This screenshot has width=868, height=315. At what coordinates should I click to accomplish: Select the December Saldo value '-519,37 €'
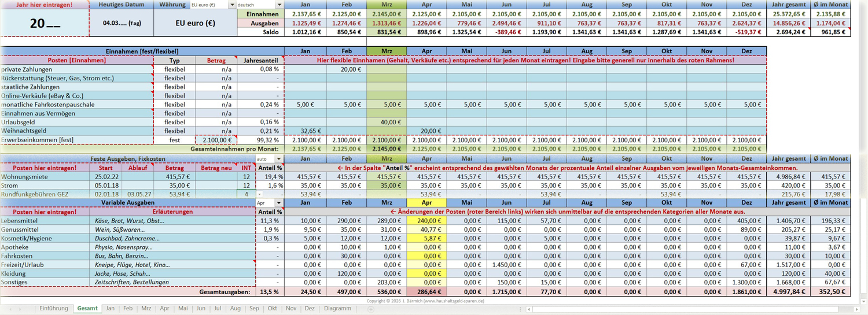(746, 32)
